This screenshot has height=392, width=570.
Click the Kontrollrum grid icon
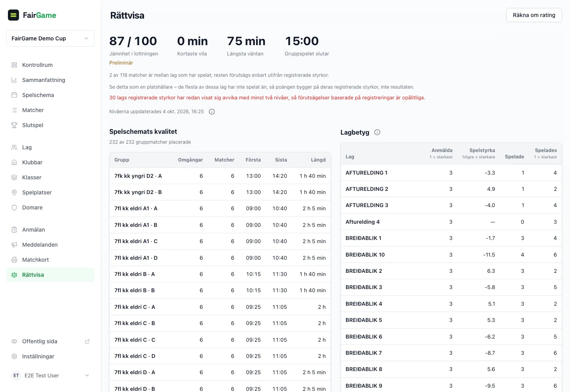(14, 65)
